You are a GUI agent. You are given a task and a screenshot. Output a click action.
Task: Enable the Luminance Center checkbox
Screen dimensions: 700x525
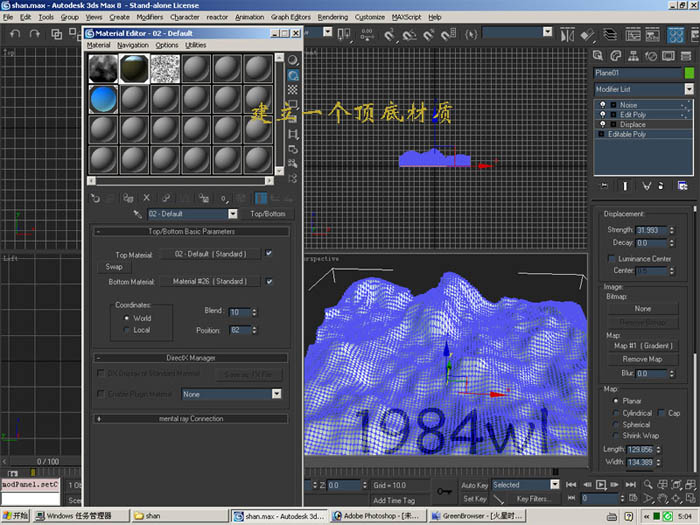[611, 259]
